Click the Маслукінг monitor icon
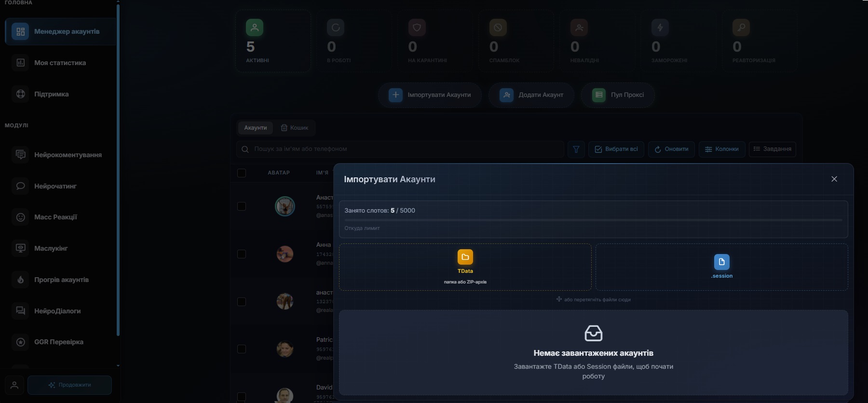 (x=20, y=248)
